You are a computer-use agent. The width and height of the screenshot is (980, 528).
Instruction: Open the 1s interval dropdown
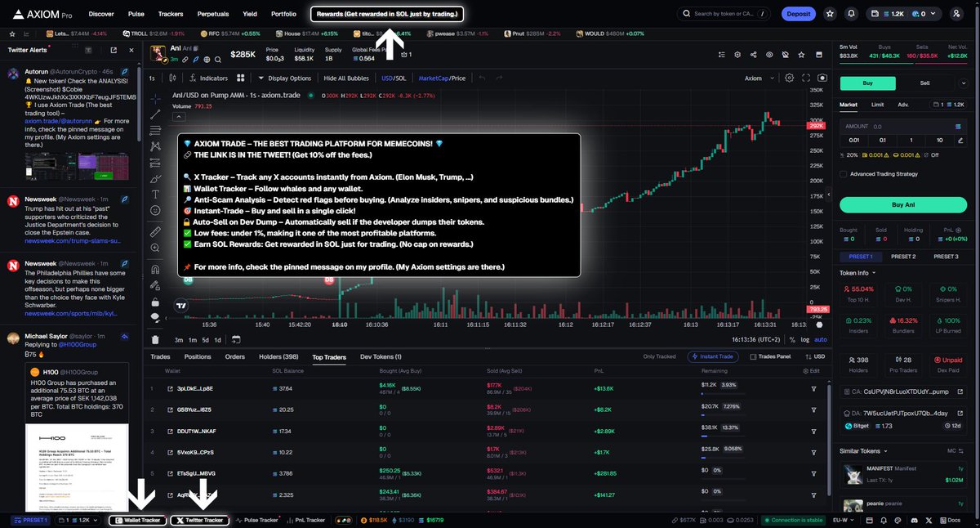(x=152, y=78)
